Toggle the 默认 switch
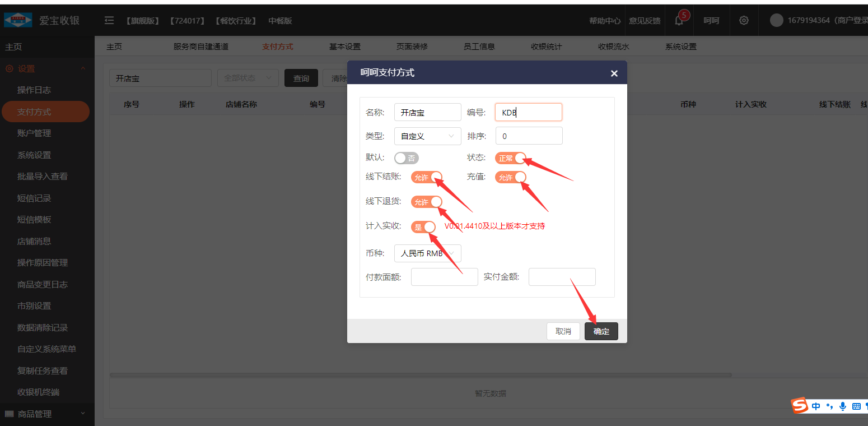 (x=406, y=158)
